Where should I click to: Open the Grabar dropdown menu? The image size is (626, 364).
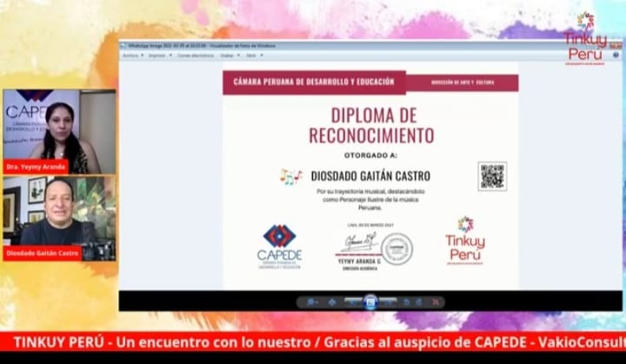[230, 56]
